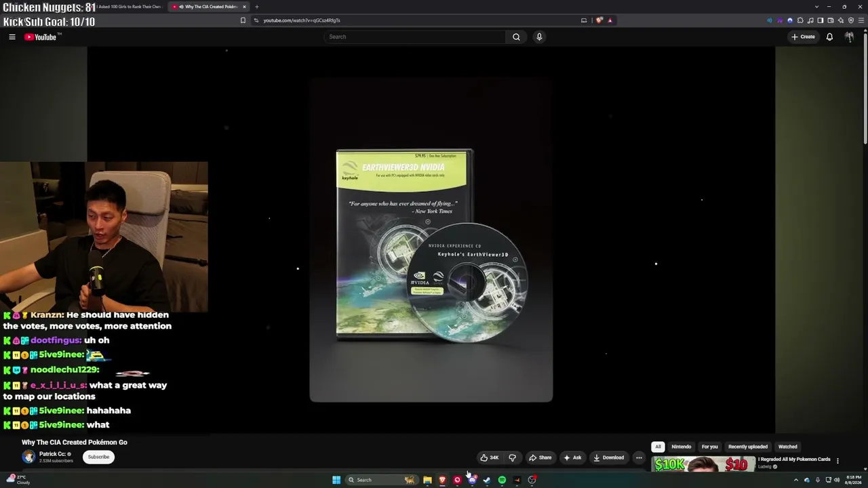This screenshot has height=488, width=868.
Task: Open 'I Regraded All My Pokemon Cards' title
Action: [794, 460]
